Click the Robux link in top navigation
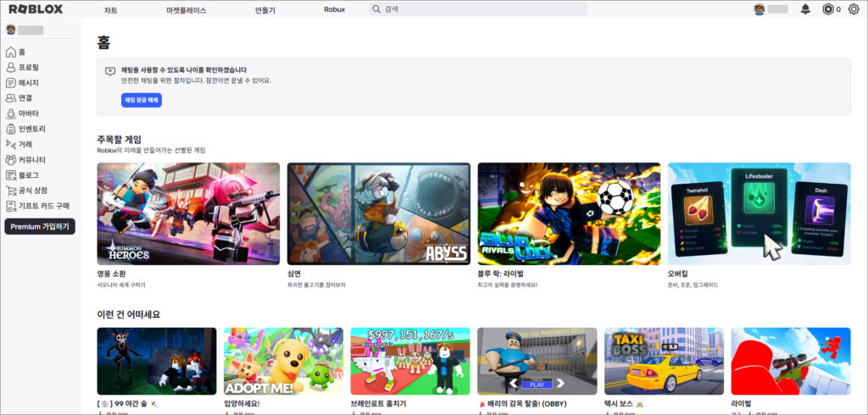This screenshot has width=868, height=415. 334,9
